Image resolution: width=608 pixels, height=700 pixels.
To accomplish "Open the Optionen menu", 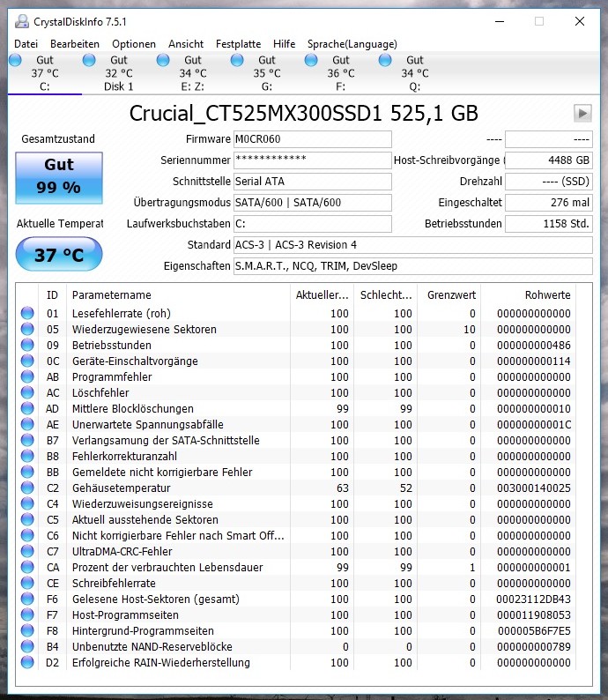I will tap(134, 44).
